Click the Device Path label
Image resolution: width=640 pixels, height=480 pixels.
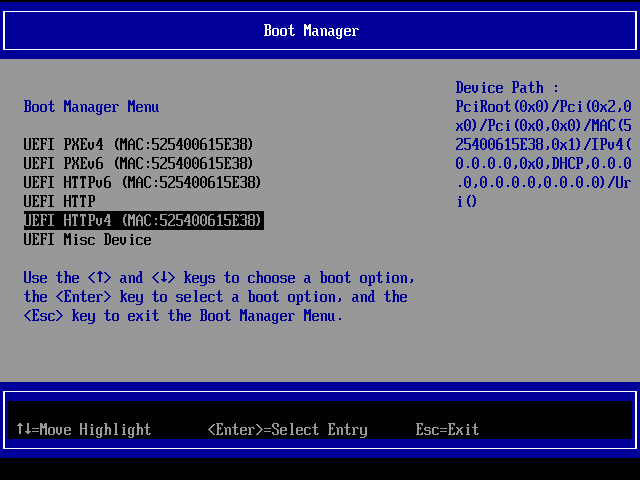507,88
